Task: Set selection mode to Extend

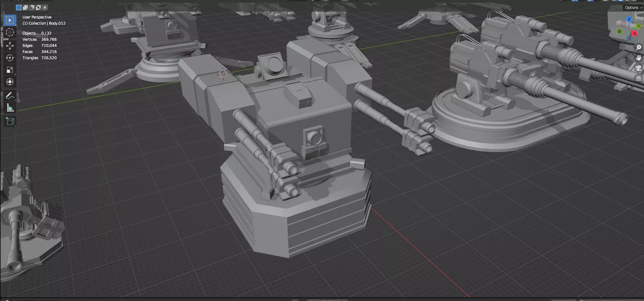Action: tap(25, 8)
